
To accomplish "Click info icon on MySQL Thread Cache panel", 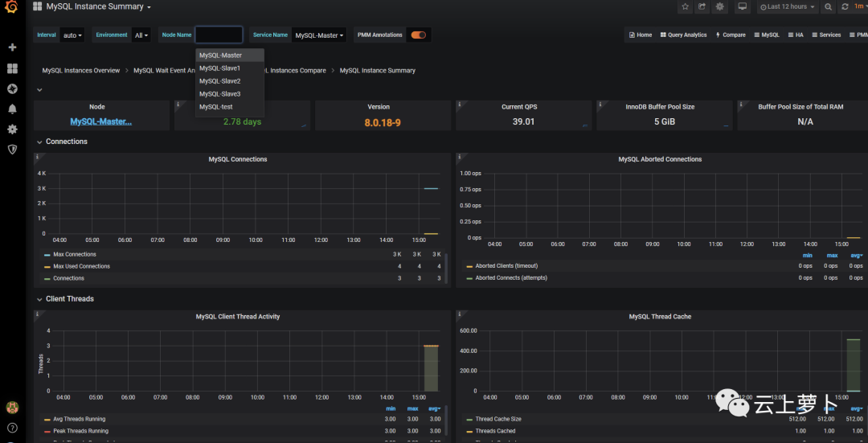I will (x=459, y=314).
